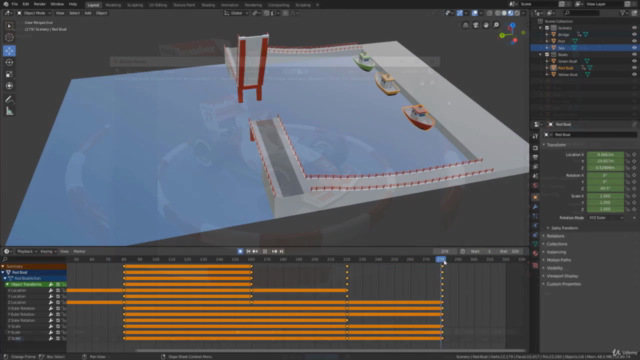Select the Scale tool in the toolbar
This screenshot has height=360, width=640.
click(x=9, y=74)
